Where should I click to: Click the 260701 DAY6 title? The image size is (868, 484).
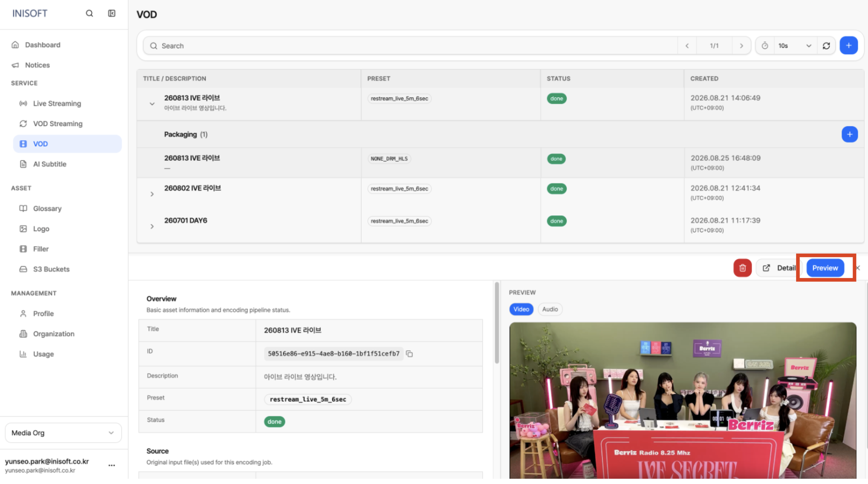click(x=186, y=221)
